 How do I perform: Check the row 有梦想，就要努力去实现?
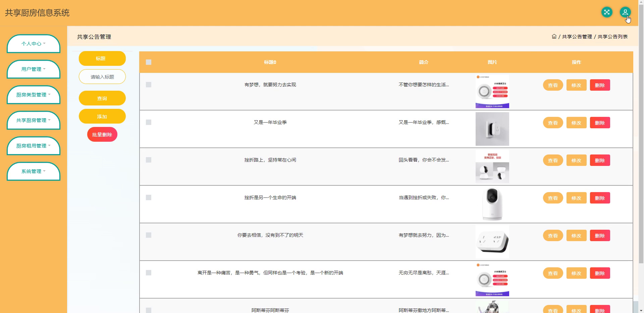pyautogui.click(x=149, y=85)
